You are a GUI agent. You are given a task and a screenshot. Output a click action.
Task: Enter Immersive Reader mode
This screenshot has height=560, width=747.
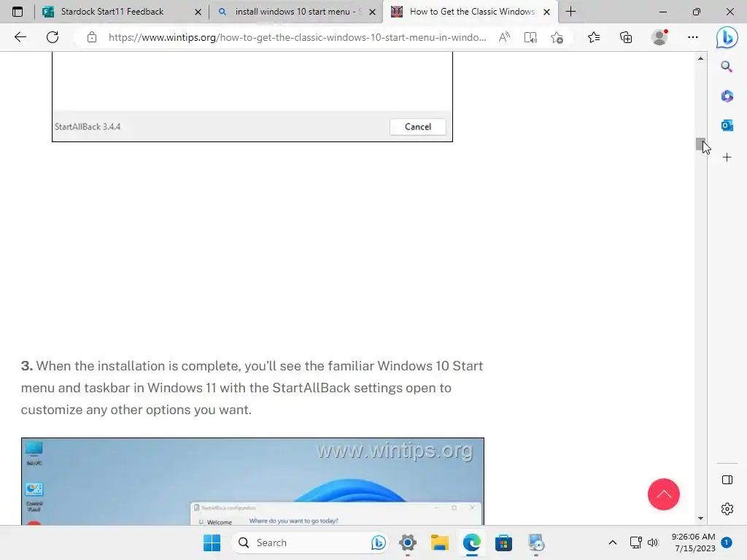530,37
